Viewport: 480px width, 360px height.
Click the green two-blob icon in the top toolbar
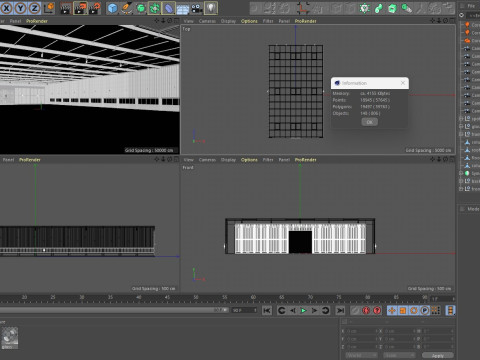click(379, 8)
